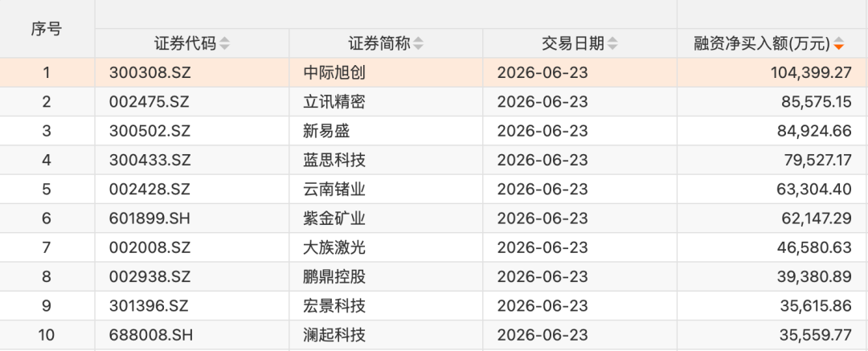This screenshot has width=868, height=351.
Task: Toggle 融资净买入额 descending sort arrow
Action: click(838, 43)
